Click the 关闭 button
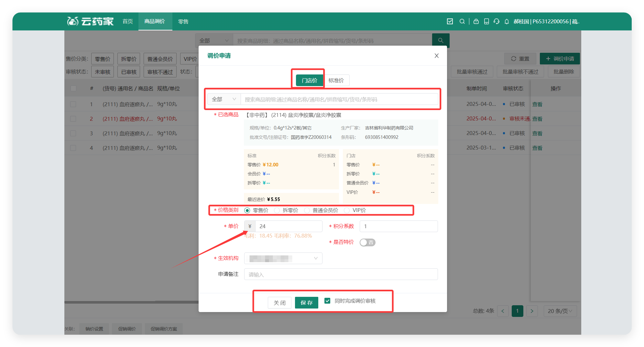This screenshot has height=347, width=644. 279,303
